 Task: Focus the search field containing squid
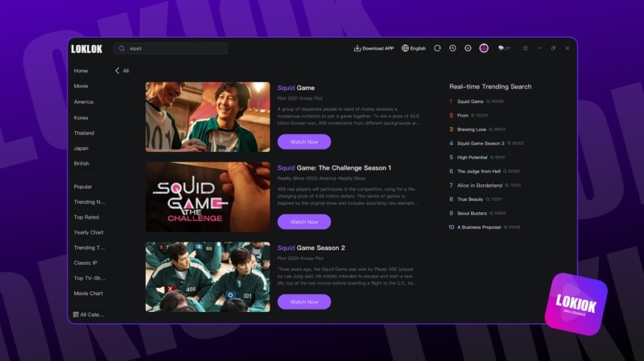click(171, 48)
